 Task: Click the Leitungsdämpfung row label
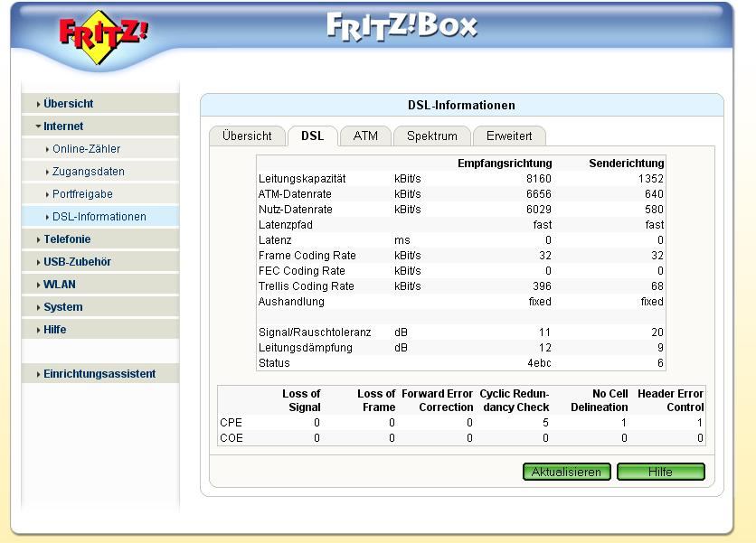tap(305, 348)
